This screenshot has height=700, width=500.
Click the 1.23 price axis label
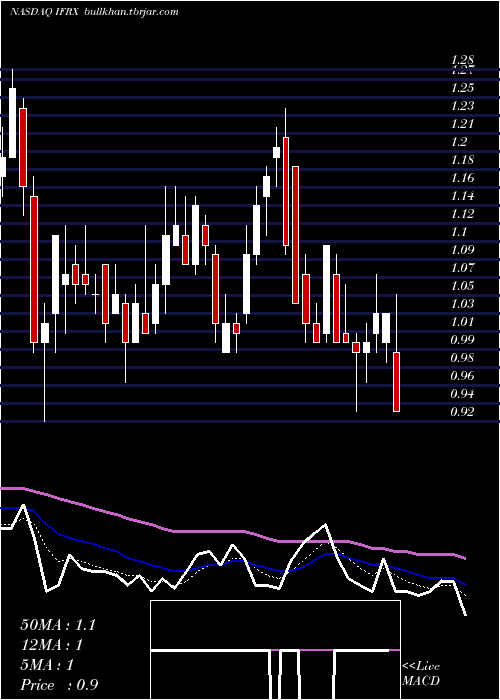[x=462, y=106]
